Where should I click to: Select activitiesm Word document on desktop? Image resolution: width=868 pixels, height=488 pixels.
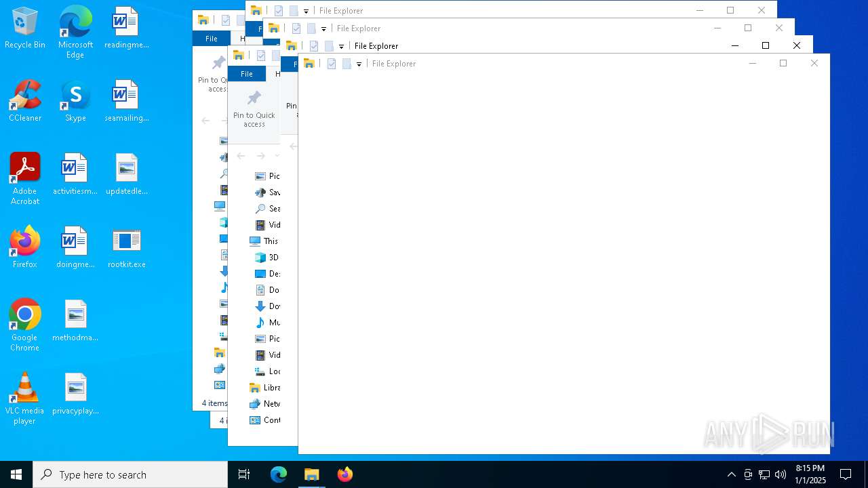click(75, 174)
